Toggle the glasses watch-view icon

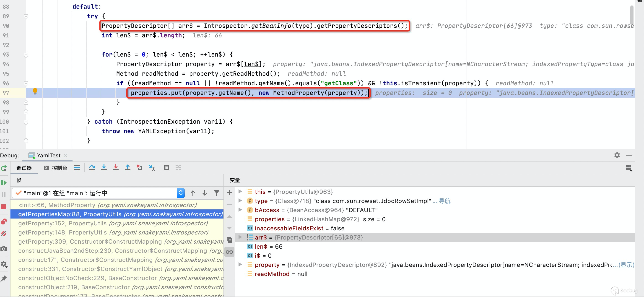[x=229, y=252]
